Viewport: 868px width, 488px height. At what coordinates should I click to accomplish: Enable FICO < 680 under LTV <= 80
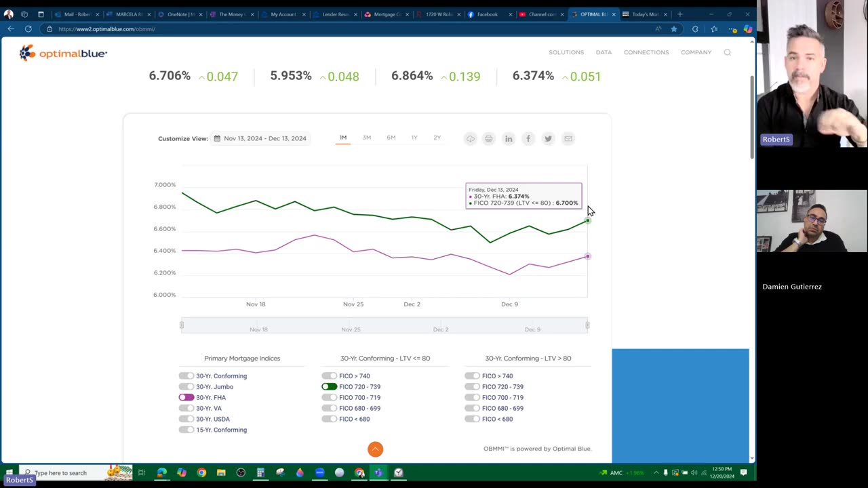point(330,420)
